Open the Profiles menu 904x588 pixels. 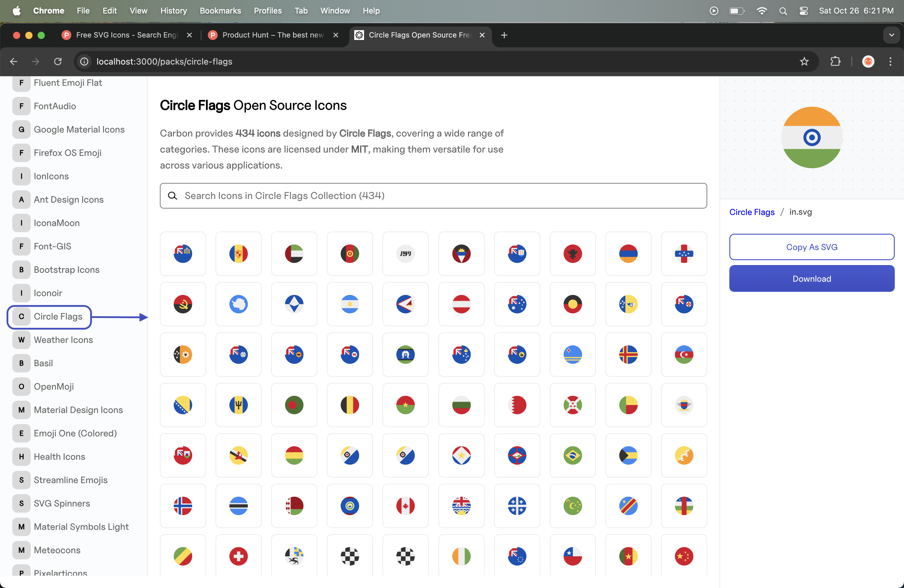click(268, 11)
